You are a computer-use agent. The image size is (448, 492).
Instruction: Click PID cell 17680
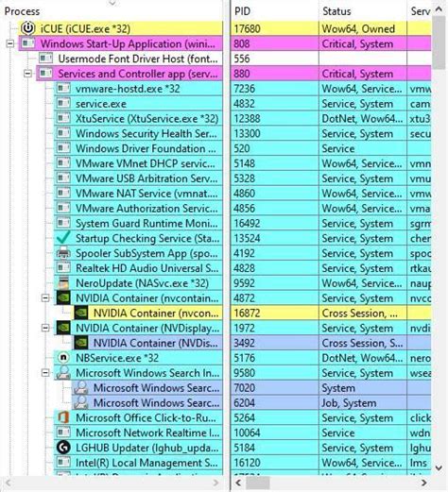tap(275, 28)
